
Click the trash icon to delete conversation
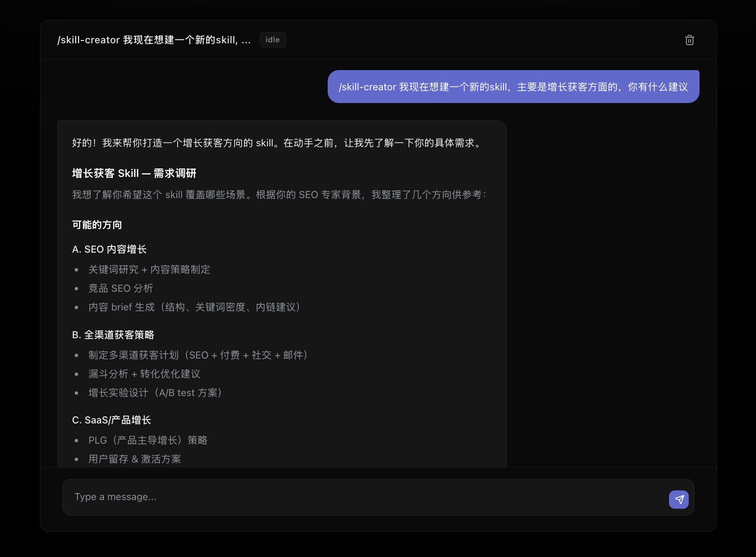tap(689, 40)
